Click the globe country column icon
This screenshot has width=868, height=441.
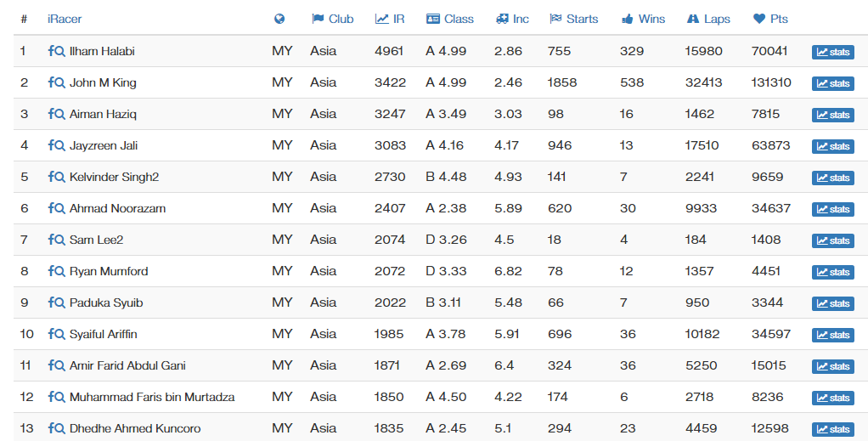(x=279, y=19)
